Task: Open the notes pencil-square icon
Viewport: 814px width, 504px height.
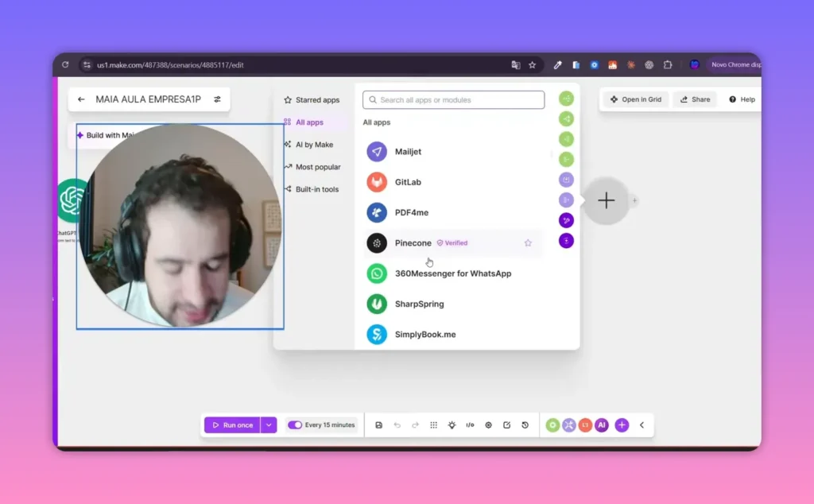Action: 506,425
